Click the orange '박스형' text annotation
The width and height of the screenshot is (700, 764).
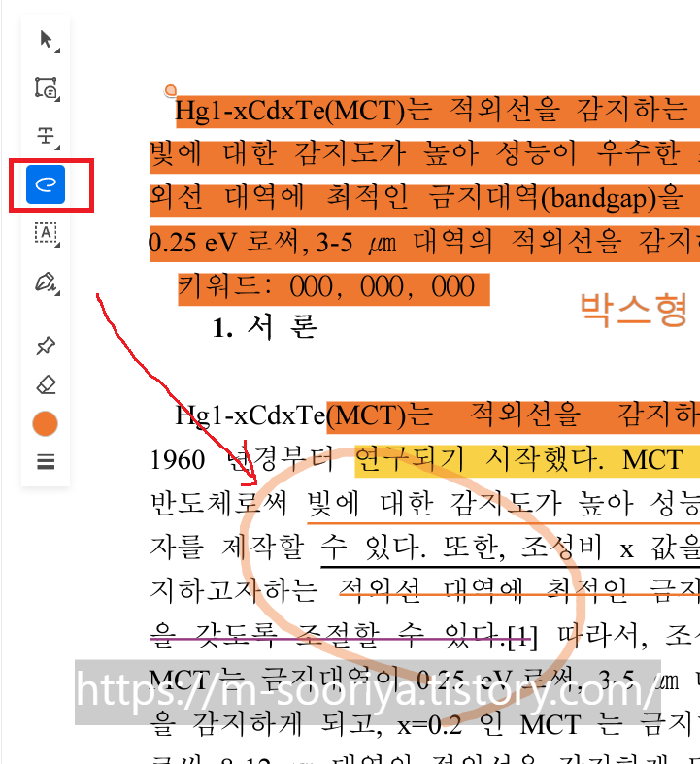[x=633, y=310]
